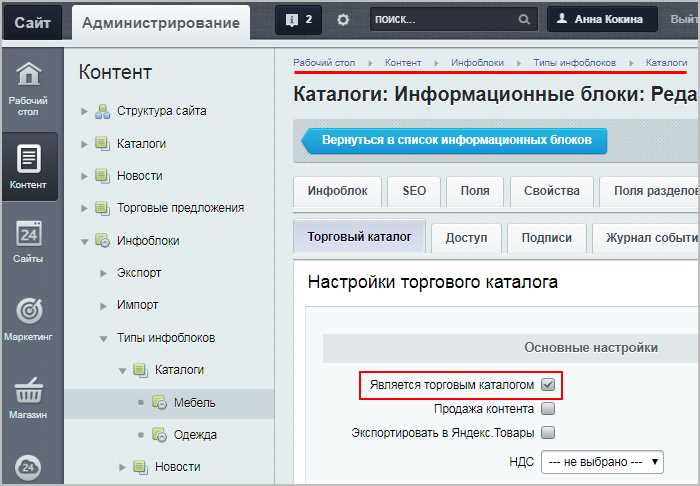Toggle Является торговым каталогом checkbox
The image size is (700, 486).
click(x=548, y=384)
